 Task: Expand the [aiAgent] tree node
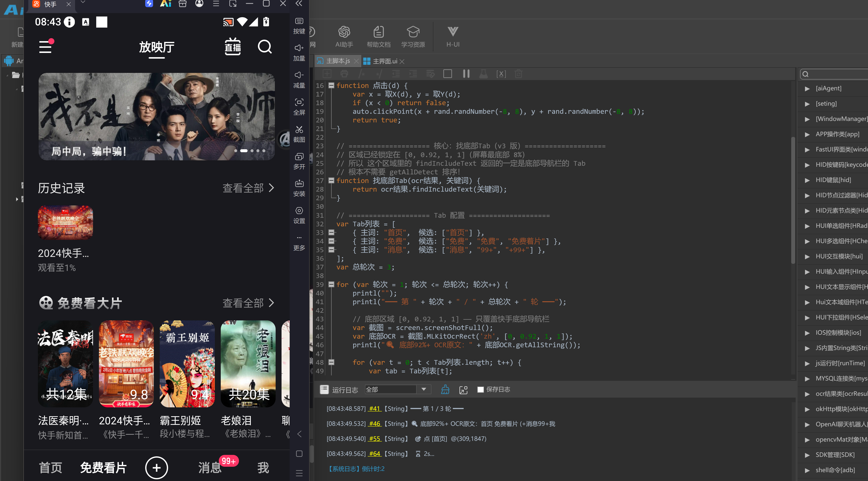click(x=807, y=88)
